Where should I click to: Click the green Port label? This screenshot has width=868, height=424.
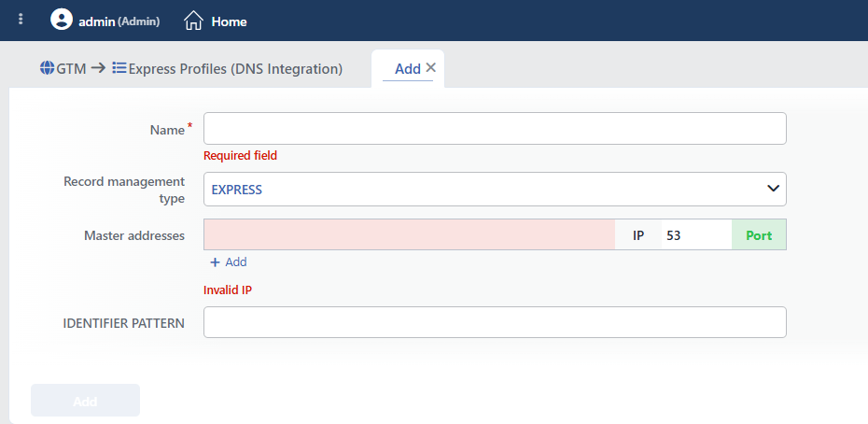tap(759, 235)
